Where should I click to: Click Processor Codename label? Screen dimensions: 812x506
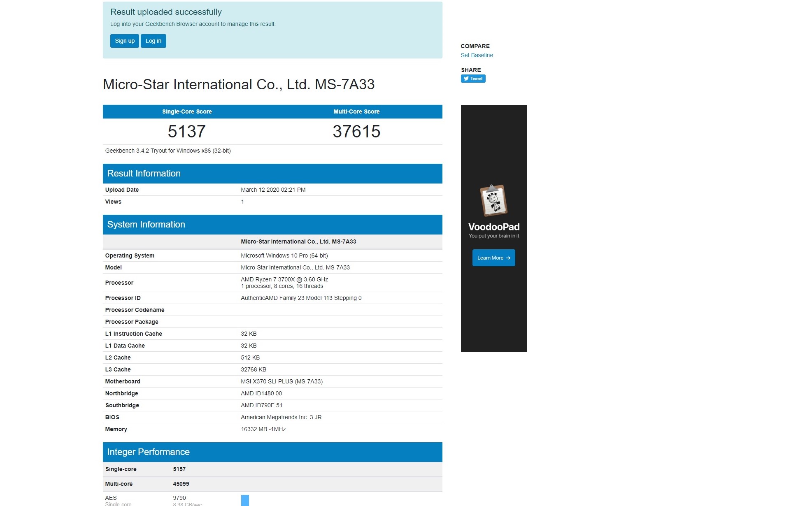point(135,310)
